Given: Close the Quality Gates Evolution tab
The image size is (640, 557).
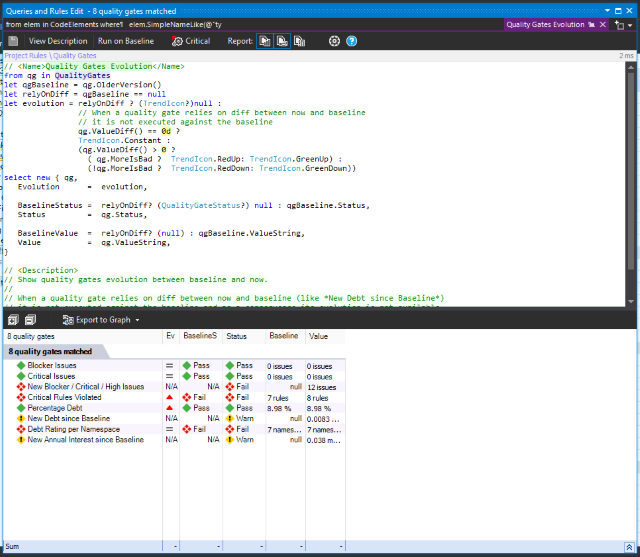Looking at the screenshot, I should pyautogui.click(x=602, y=24).
